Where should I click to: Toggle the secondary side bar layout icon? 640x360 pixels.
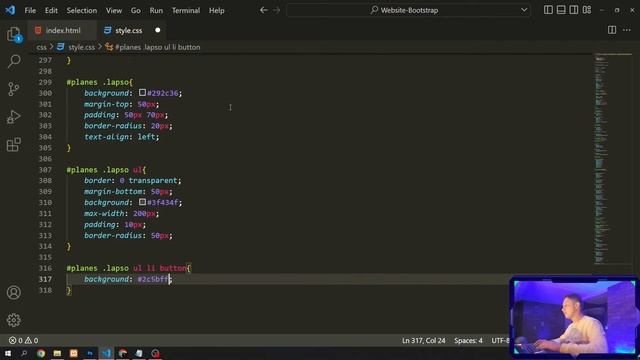[573, 10]
